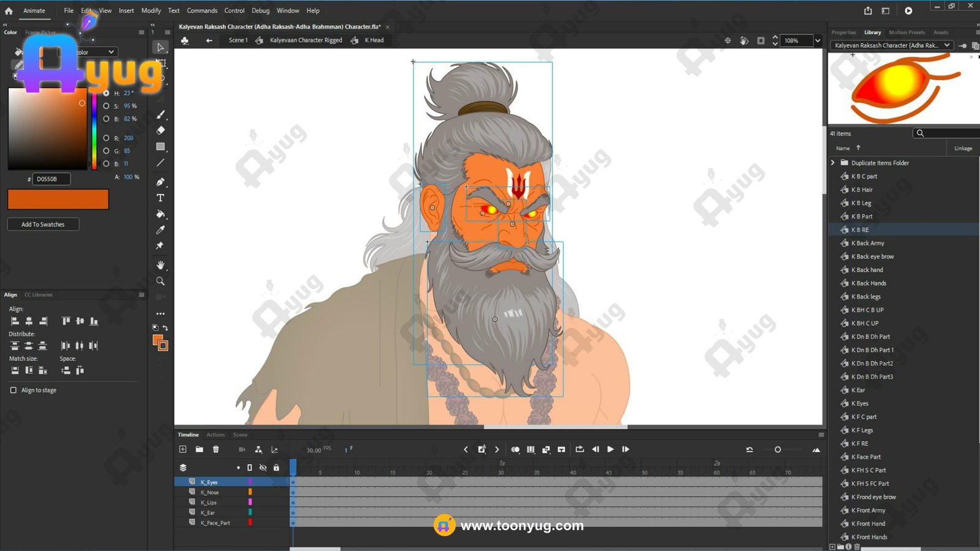The width and height of the screenshot is (980, 551).
Task: Switch to the Actions tab
Action: coord(216,435)
